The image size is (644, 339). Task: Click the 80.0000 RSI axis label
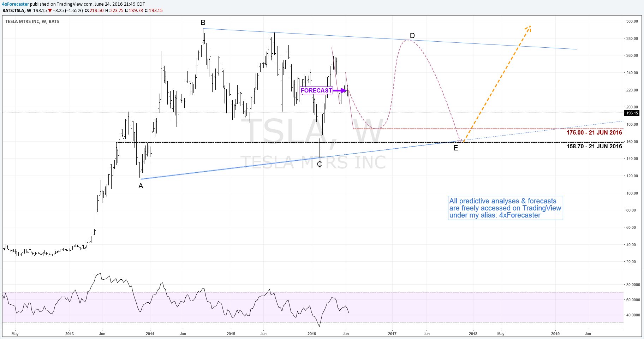tap(633, 285)
